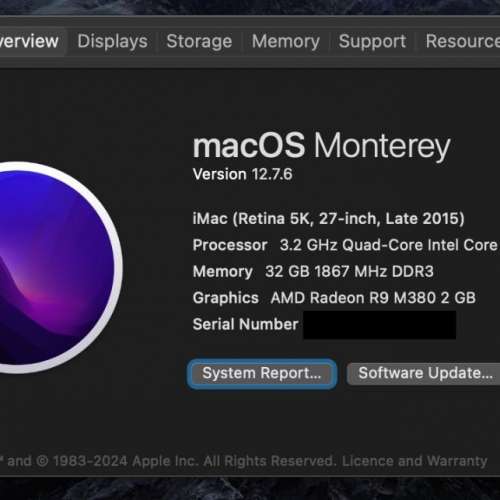Click the 1983-2024 Apple Inc. copyright text
This screenshot has height=500, width=500.
click(x=192, y=461)
